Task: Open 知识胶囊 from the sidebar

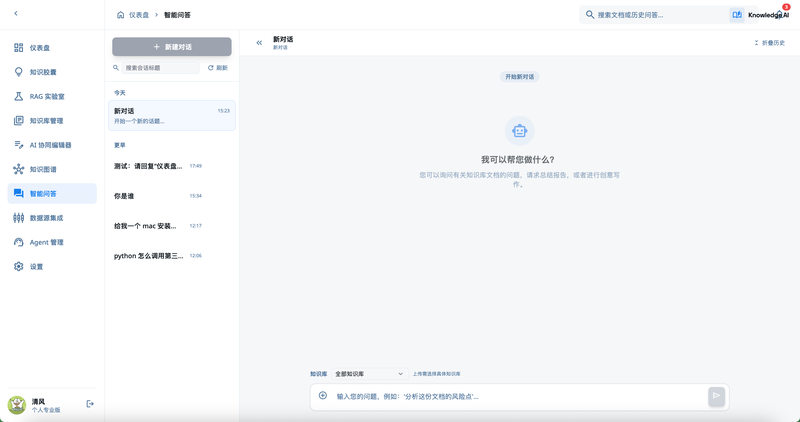Action: (52, 72)
